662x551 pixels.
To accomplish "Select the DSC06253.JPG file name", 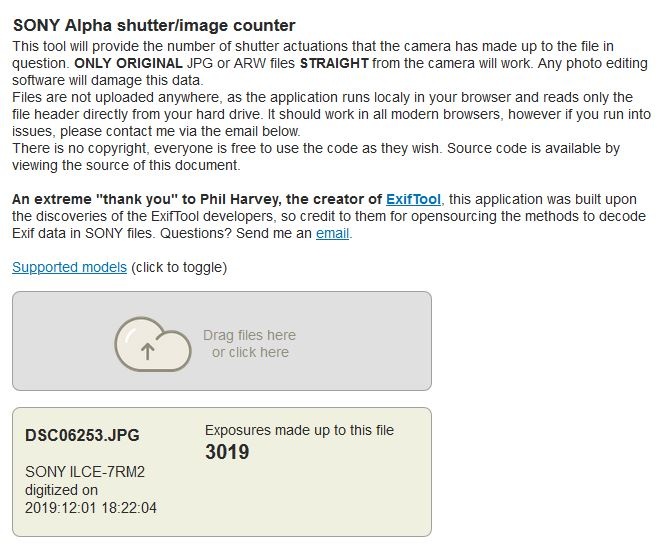I will tap(82, 435).
